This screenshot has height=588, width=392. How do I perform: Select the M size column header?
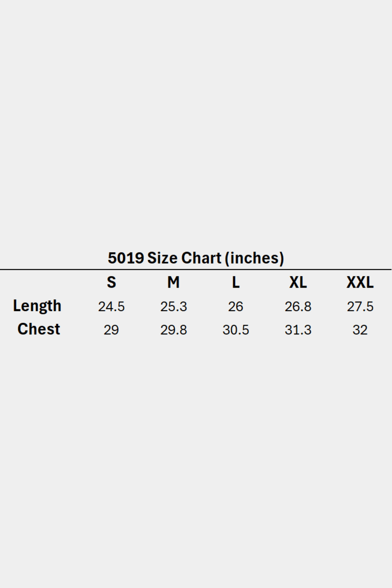(x=173, y=282)
